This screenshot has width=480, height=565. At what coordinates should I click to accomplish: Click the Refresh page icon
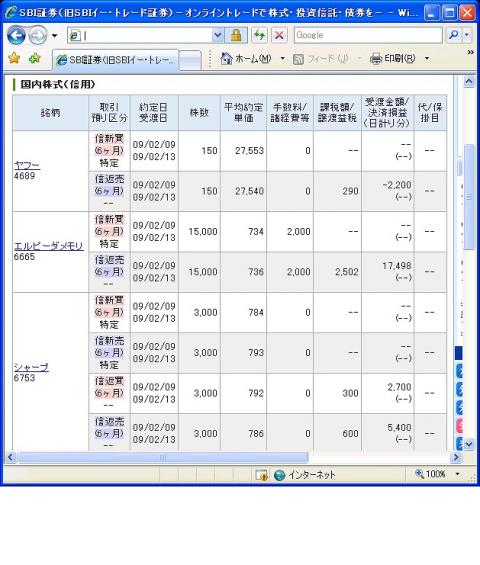259,35
